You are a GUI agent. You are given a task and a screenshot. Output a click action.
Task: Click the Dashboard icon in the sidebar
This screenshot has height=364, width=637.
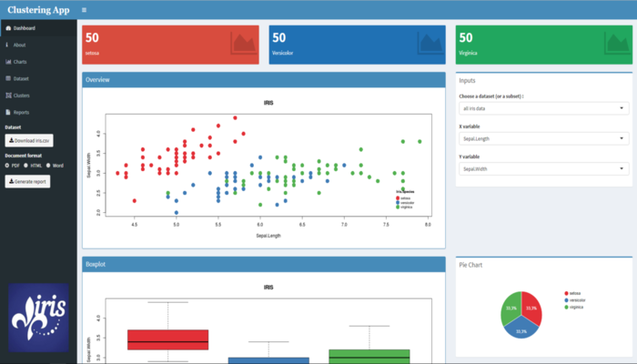(x=8, y=29)
